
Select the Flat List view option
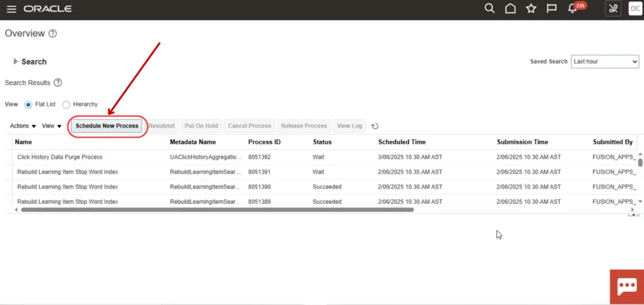[28, 104]
